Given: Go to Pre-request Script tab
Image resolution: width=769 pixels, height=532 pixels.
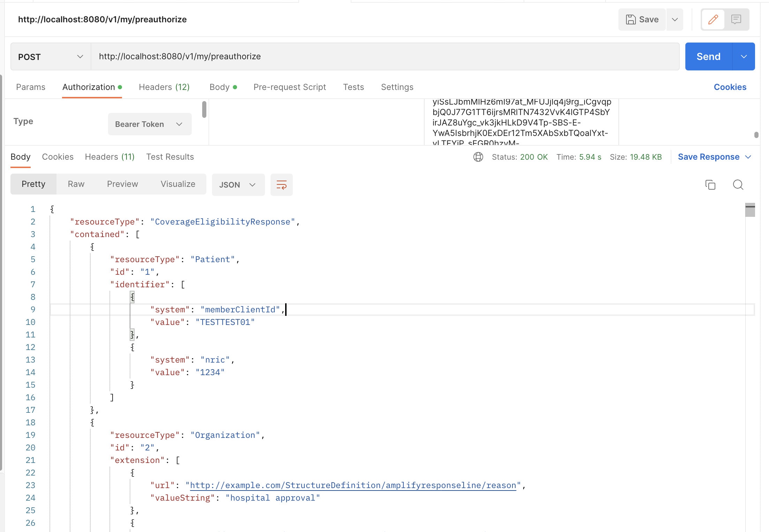Looking at the screenshot, I should click(290, 87).
